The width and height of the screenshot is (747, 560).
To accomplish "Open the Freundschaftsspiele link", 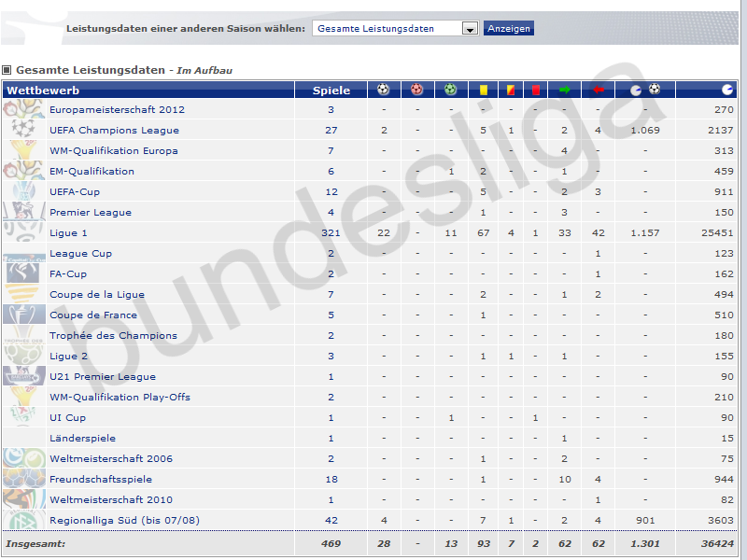I will [101, 479].
